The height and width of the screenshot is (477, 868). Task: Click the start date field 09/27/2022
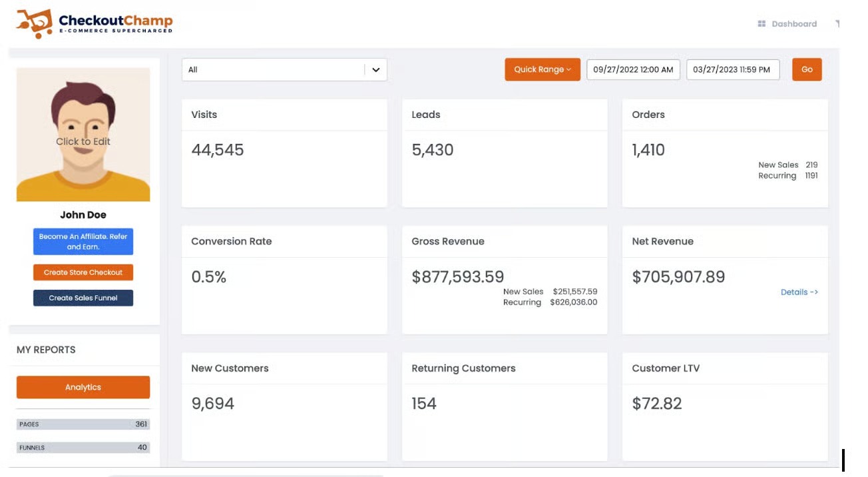(632, 69)
